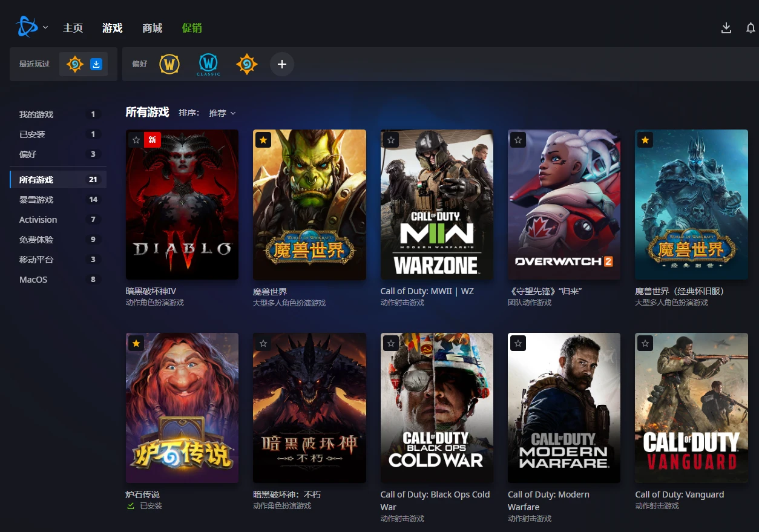Open the downloads icon in top bar
The height and width of the screenshot is (532, 759).
pyautogui.click(x=726, y=28)
